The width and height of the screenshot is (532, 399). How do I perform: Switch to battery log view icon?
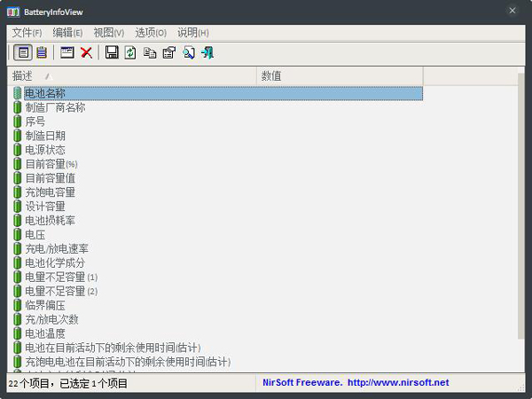point(42,52)
